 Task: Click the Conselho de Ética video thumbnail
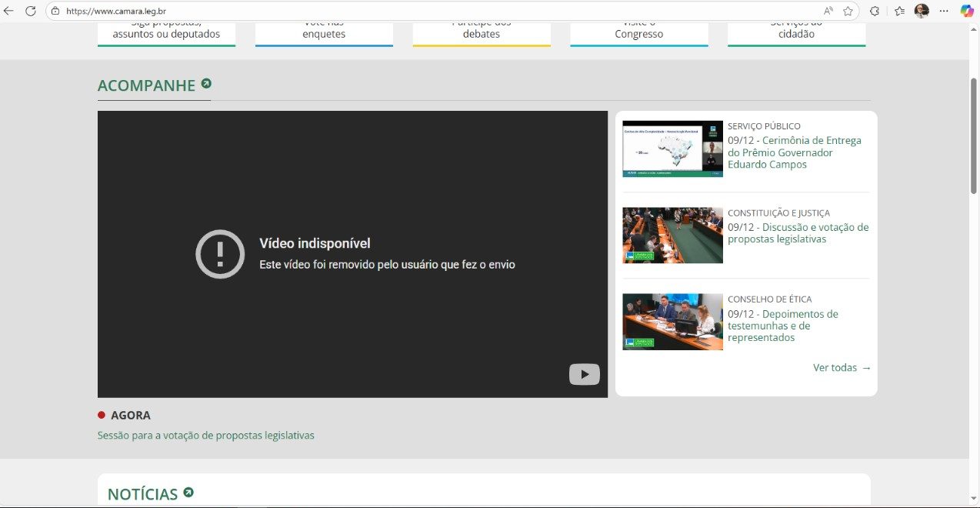(672, 322)
